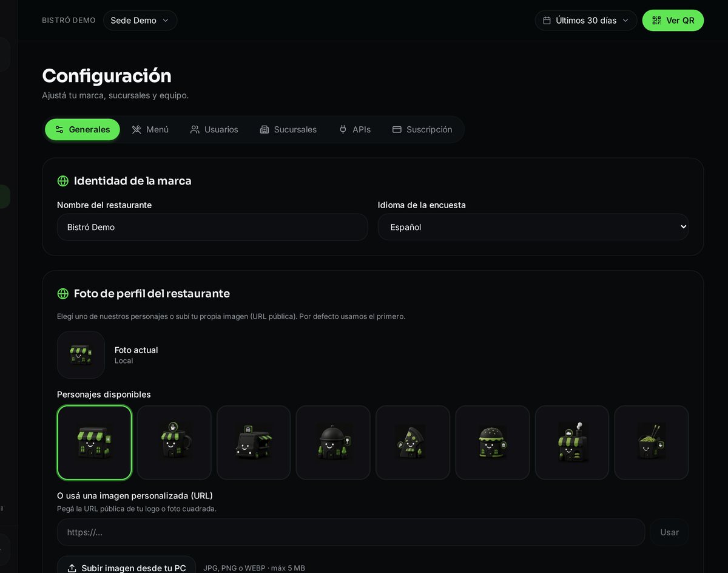This screenshot has height=573, width=728.
Task: Select the chimney shop character
Action: click(572, 442)
